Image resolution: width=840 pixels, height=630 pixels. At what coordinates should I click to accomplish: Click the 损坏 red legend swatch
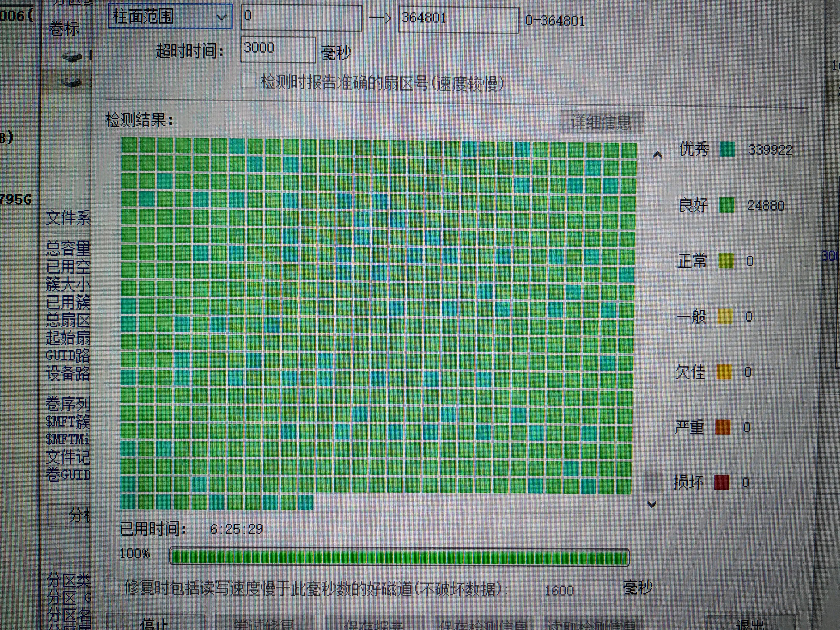722,482
